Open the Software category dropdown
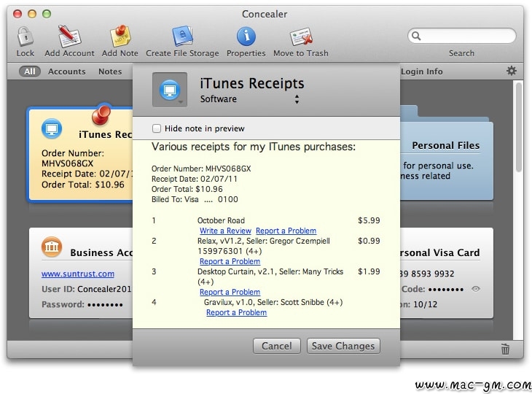 249,99
